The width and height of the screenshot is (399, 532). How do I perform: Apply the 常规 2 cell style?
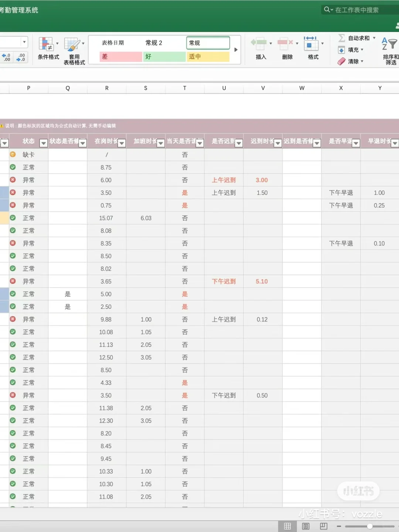164,43
